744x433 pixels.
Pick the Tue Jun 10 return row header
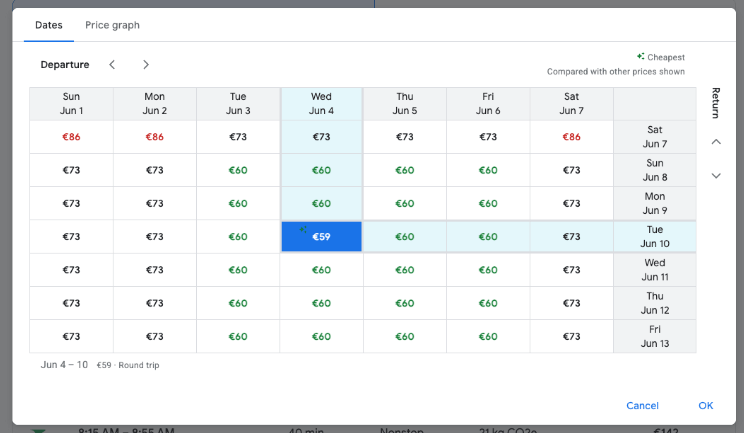tap(654, 237)
